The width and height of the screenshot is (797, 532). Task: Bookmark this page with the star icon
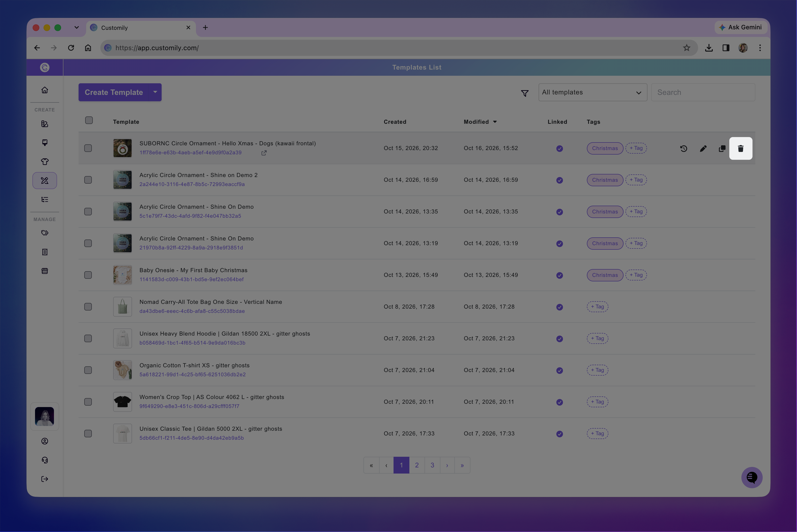(687, 48)
